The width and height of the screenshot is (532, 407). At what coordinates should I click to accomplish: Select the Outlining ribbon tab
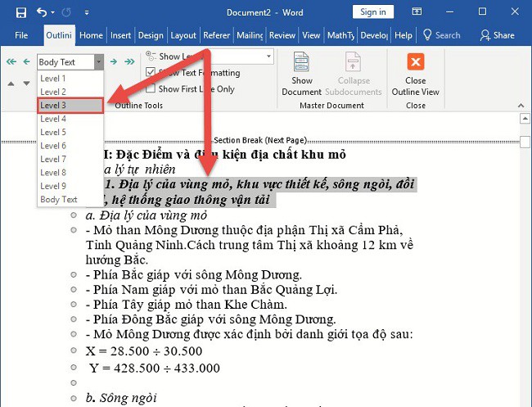(59, 35)
